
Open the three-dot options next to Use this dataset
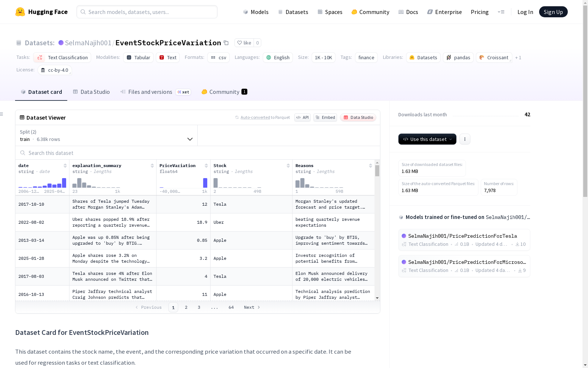click(x=465, y=139)
